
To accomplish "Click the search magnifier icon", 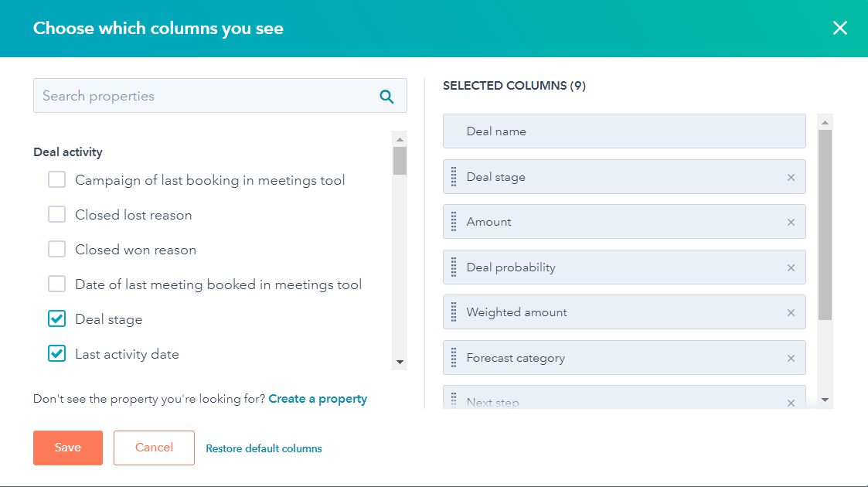I will (x=386, y=96).
